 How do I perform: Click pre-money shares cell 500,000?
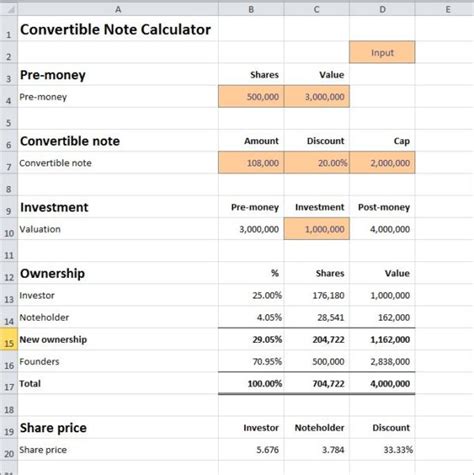[251, 97]
